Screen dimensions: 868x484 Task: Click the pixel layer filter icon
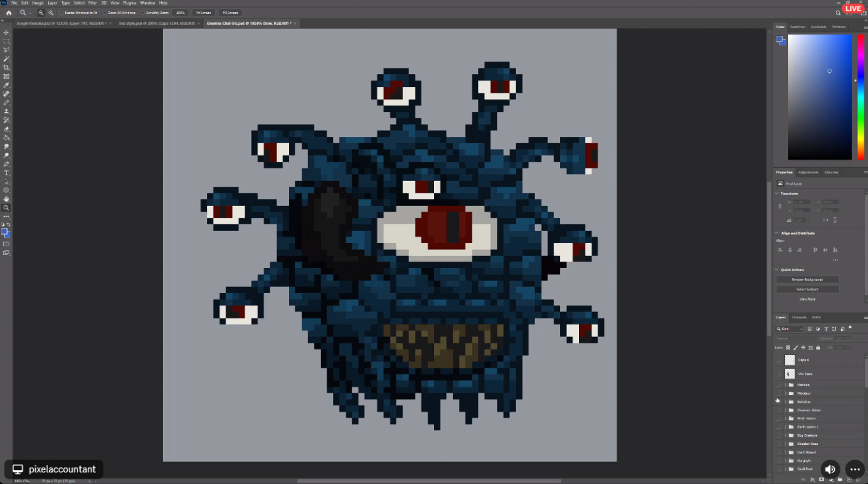pos(809,329)
